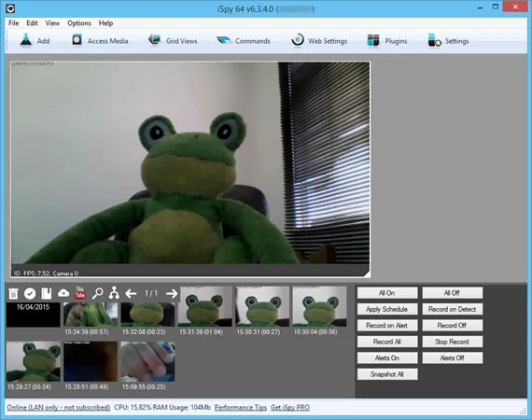This screenshot has height=420, width=532.
Task: Open Access Media from the toolbar
Action: [77, 40]
